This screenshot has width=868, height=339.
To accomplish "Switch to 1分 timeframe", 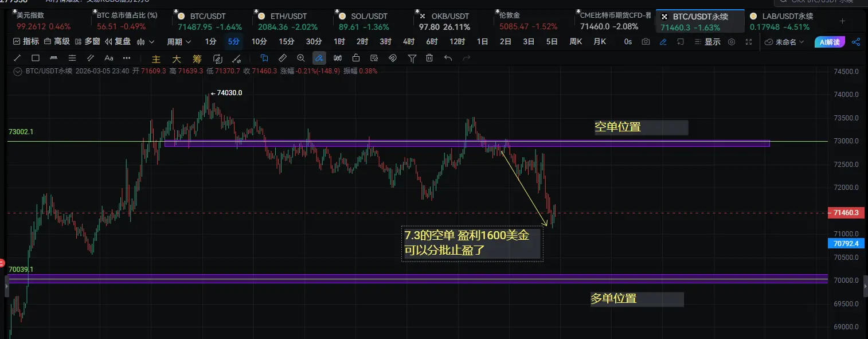I will (x=211, y=41).
